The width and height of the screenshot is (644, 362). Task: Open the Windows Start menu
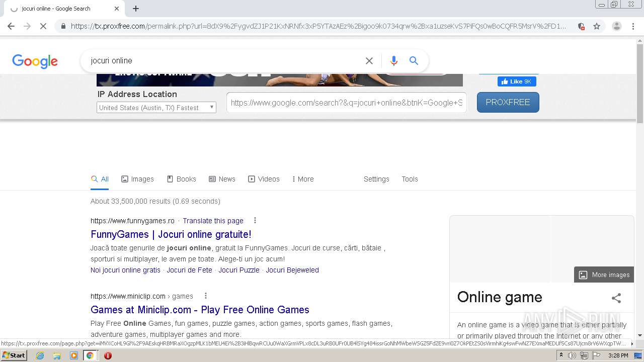click(14, 355)
